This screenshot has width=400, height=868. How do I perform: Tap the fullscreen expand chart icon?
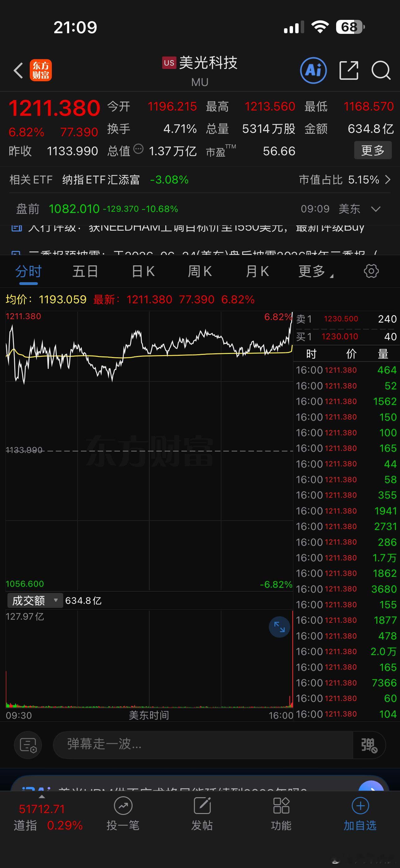click(279, 627)
